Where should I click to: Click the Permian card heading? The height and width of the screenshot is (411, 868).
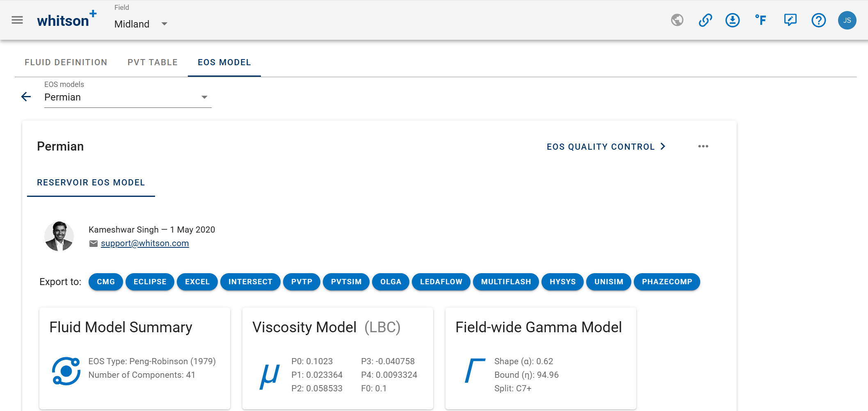[60, 146]
